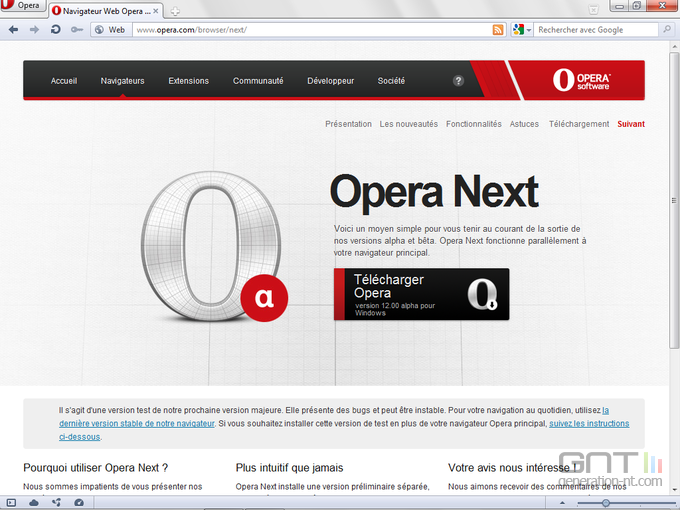Viewport: 680px width, 510px height.
Task: Go forward with the forward arrow
Action: coord(34,29)
